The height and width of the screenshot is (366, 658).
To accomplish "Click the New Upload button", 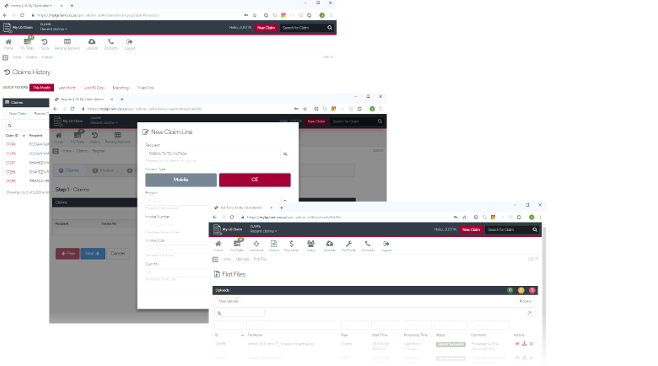I will tap(228, 301).
